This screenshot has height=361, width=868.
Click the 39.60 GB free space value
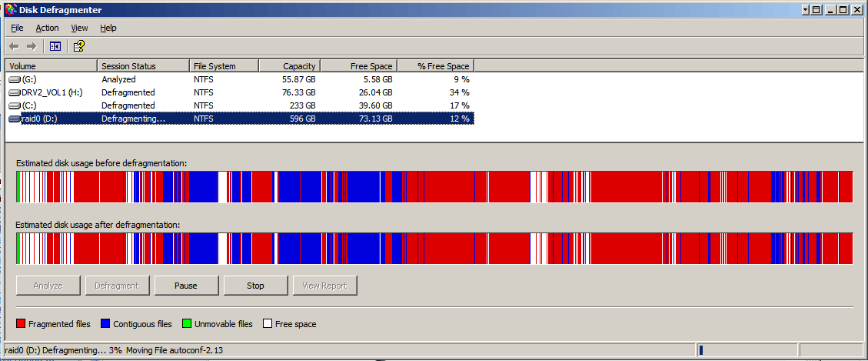[375, 105]
